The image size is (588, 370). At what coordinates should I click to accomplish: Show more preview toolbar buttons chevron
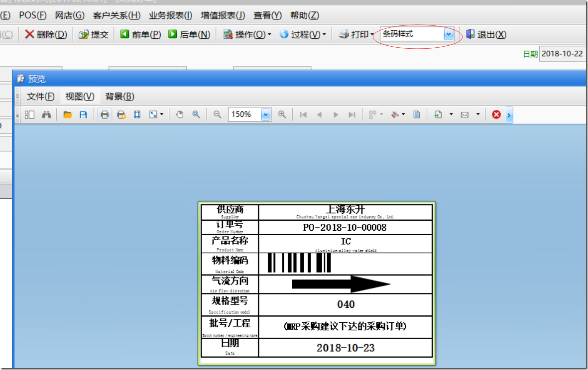pos(509,115)
